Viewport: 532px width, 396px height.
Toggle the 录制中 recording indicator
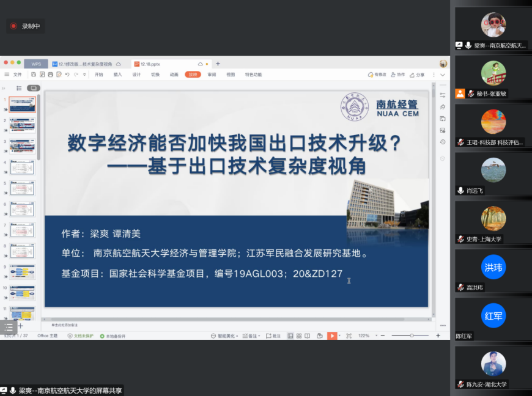(24, 27)
